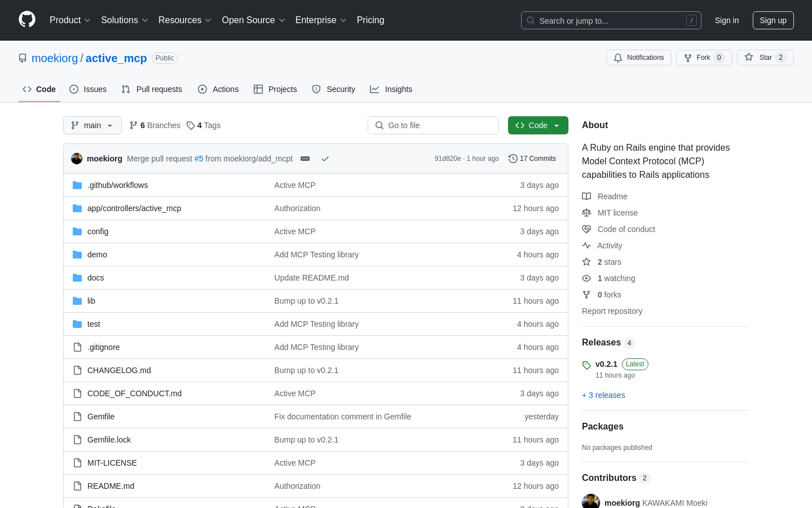Image resolution: width=812 pixels, height=508 pixels.
Task: Click the Activity pulse icon
Action: (586, 246)
